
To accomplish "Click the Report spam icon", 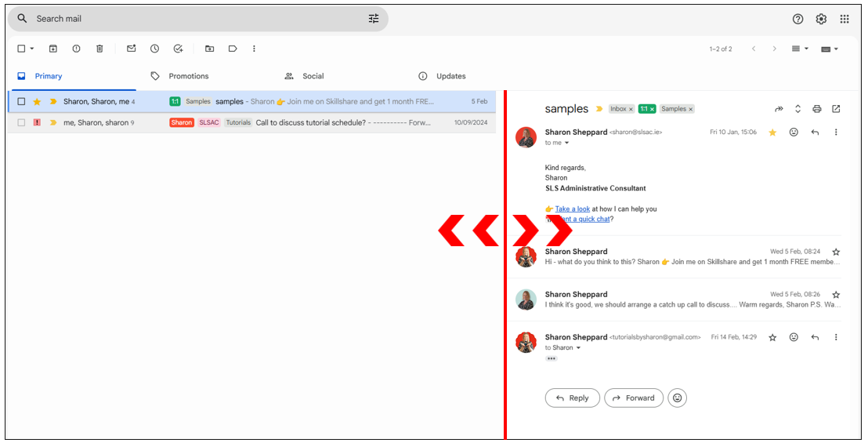I will click(76, 49).
